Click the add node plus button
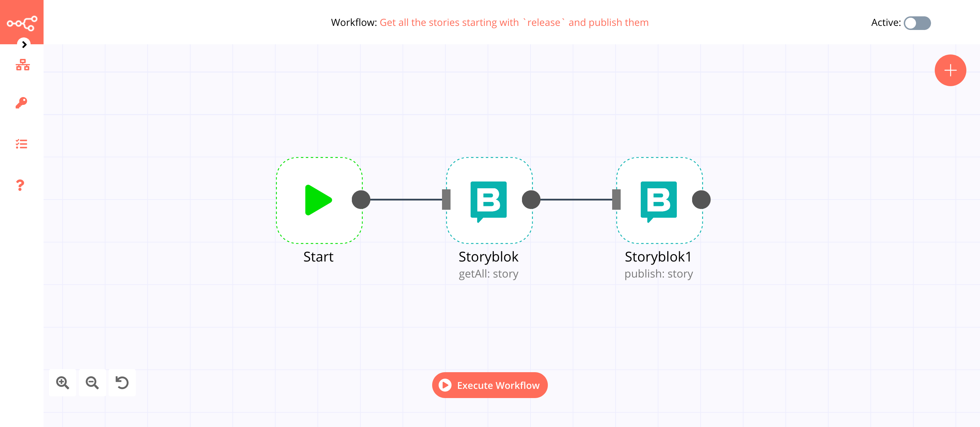The image size is (980, 427). (949, 69)
